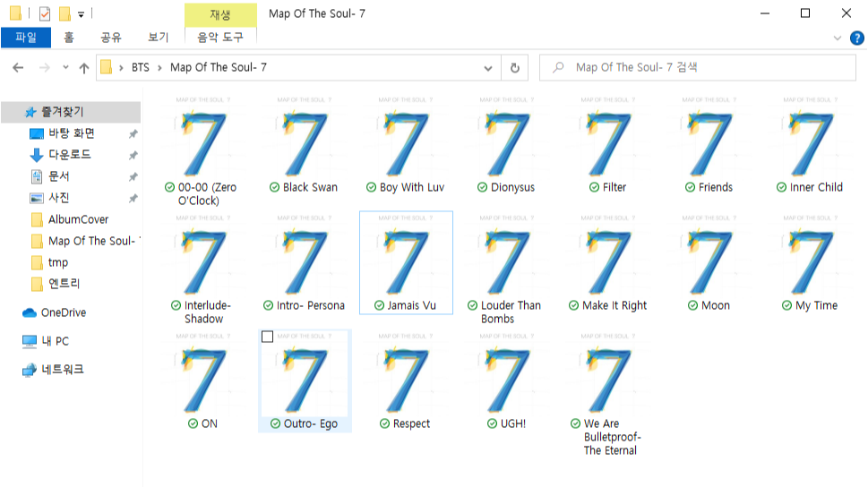Viewport: 868px width, 487px height.
Task: Go back with the back arrow
Action: (x=18, y=67)
